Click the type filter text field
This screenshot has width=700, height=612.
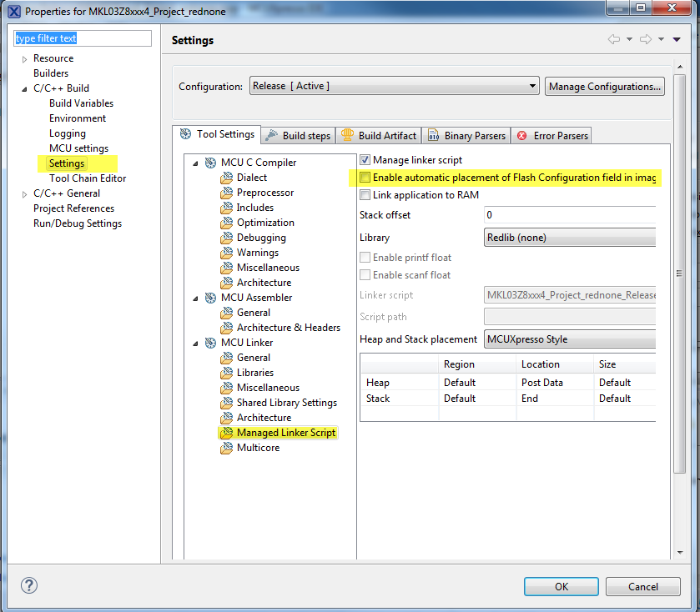click(82, 38)
